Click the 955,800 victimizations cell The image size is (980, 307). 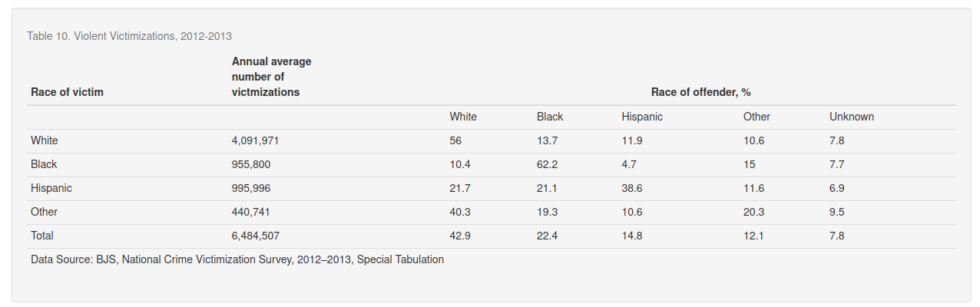pyautogui.click(x=251, y=164)
